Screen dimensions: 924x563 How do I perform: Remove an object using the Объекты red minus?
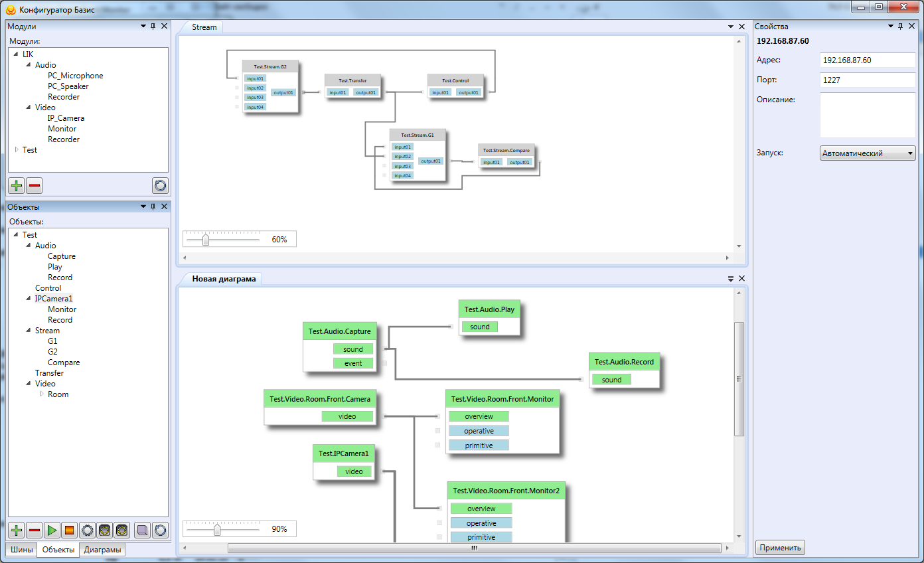pos(35,530)
